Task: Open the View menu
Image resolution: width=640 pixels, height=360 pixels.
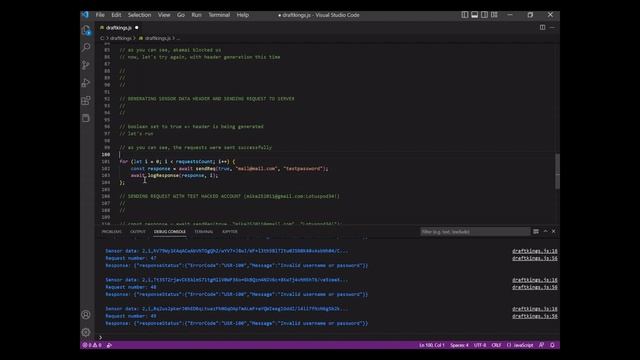Action: pos(164,15)
